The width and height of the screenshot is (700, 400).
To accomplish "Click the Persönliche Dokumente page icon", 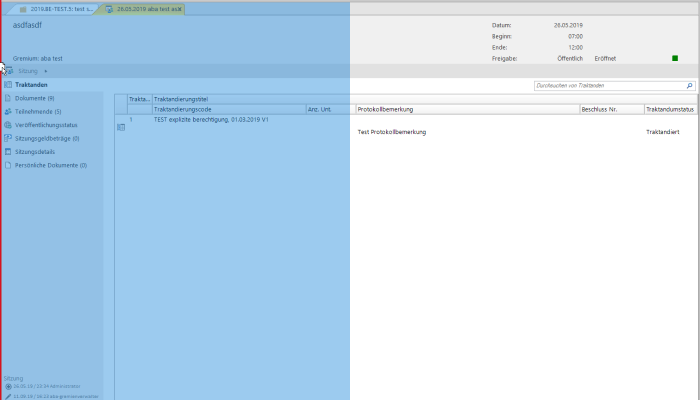I will [x=8, y=165].
